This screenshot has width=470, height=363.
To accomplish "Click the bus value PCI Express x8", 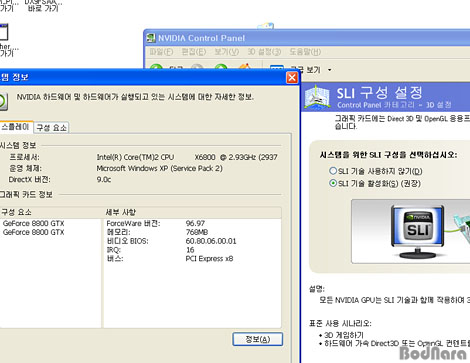I will click(209, 259).
